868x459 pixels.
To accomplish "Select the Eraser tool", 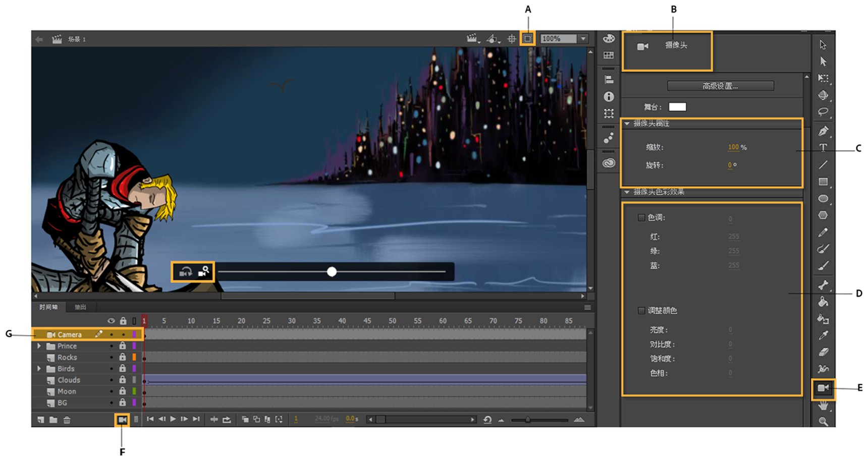I will pyautogui.click(x=823, y=352).
